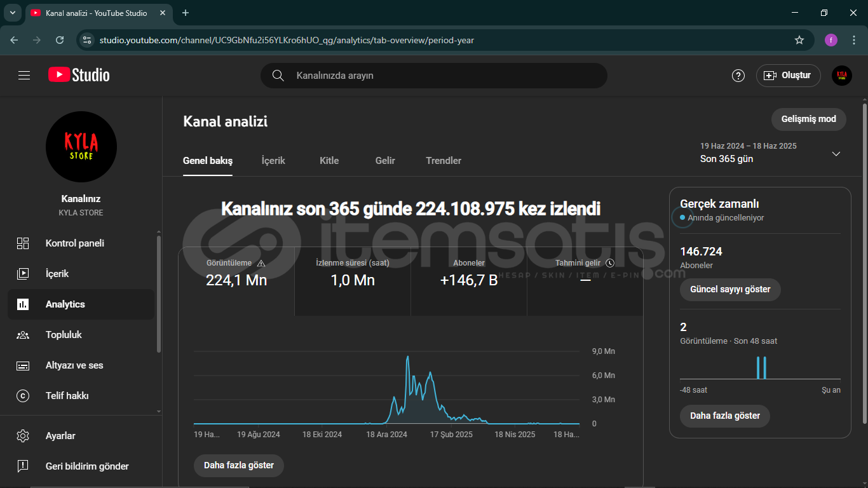Screen dimensions: 868x488
Task: Open the Gelir tab
Action: click(x=385, y=161)
